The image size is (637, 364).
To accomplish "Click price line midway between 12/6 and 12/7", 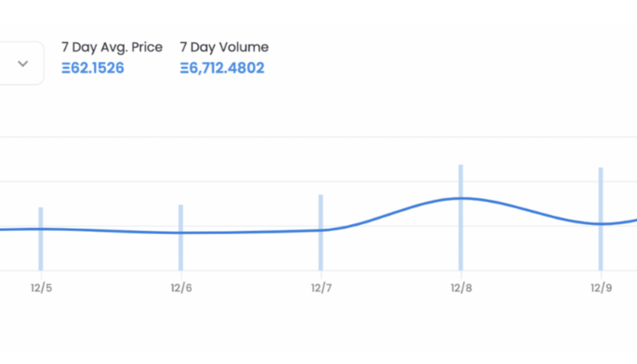I will [251, 232].
